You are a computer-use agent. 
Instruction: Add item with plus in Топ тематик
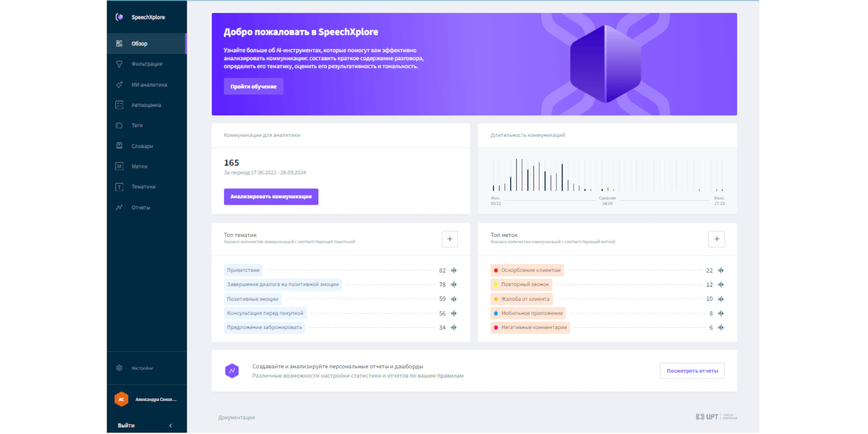click(x=449, y=239)
